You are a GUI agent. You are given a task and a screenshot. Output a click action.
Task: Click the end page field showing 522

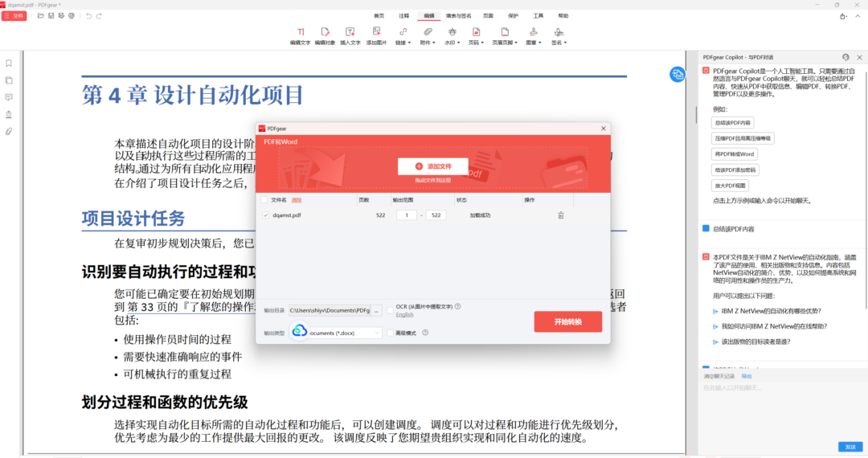[x=436, y=215]
